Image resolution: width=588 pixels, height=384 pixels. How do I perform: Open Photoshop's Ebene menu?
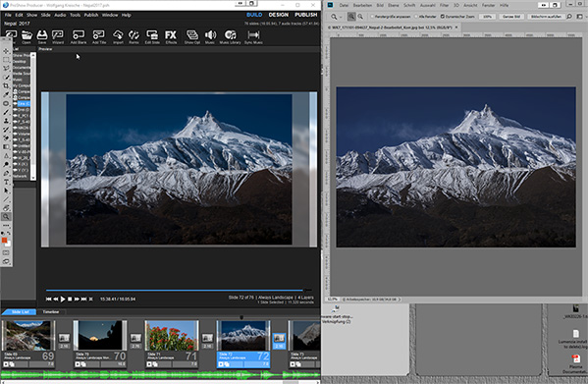(394, 5)
